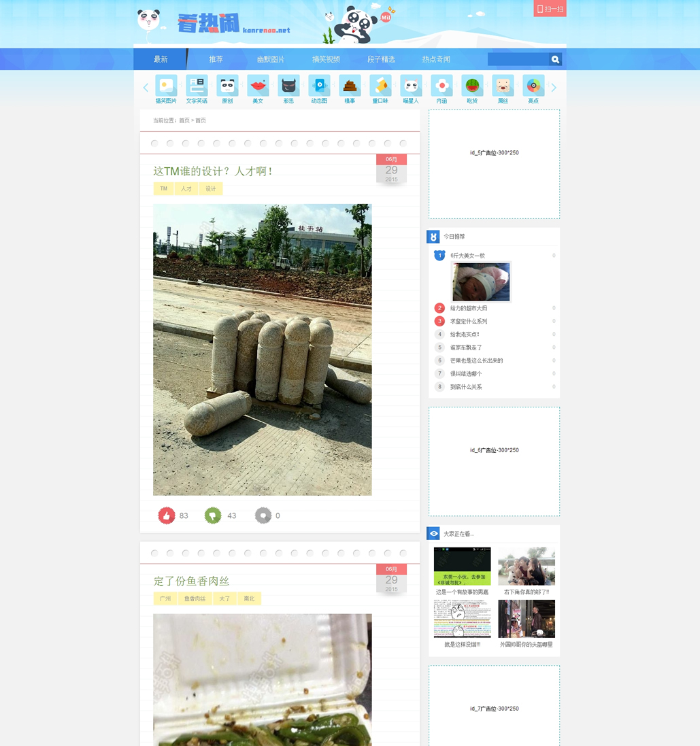700x746 pixels.
Task: Select the 糗事 poop category icon
Action: pyautogui.click(x=350, y=86)
